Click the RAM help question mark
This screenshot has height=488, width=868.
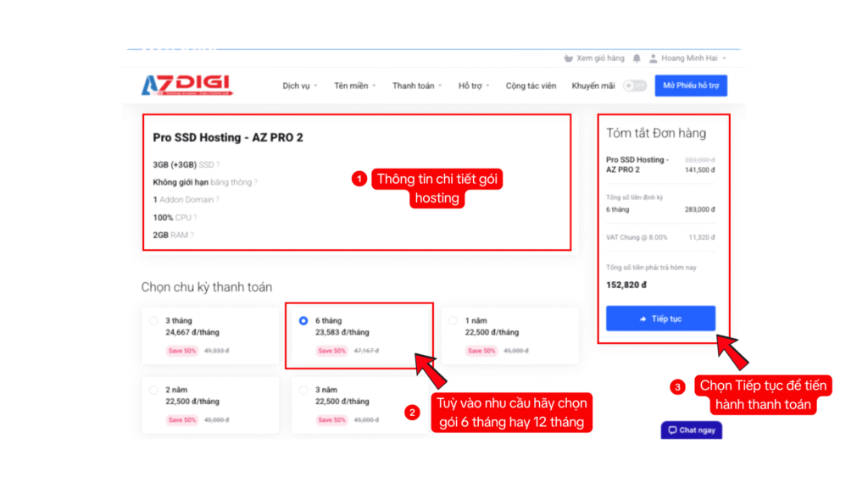(192, 236)
